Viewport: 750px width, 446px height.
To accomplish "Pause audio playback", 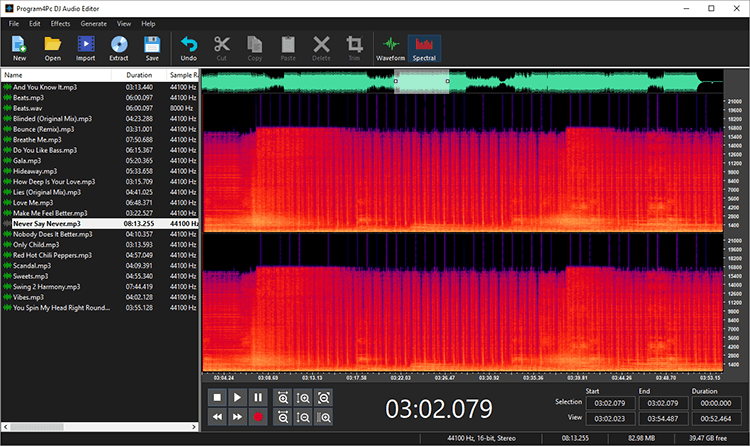I will (x=259, y=398).
